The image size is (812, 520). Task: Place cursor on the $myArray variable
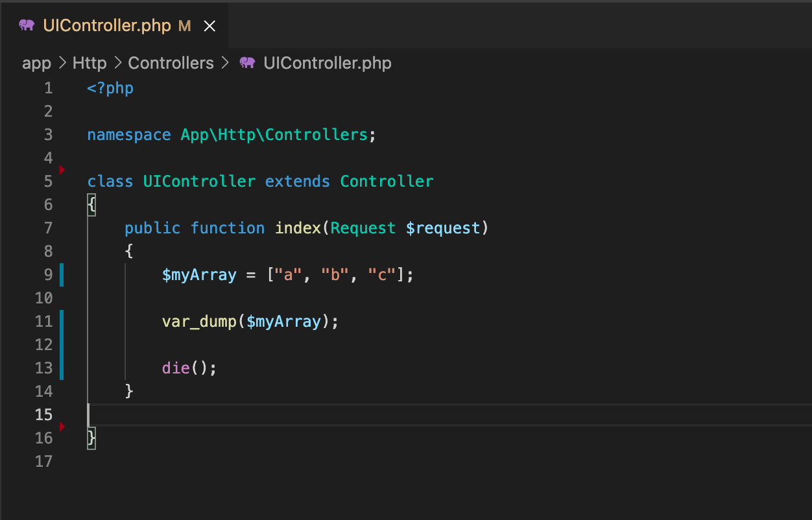199,274
